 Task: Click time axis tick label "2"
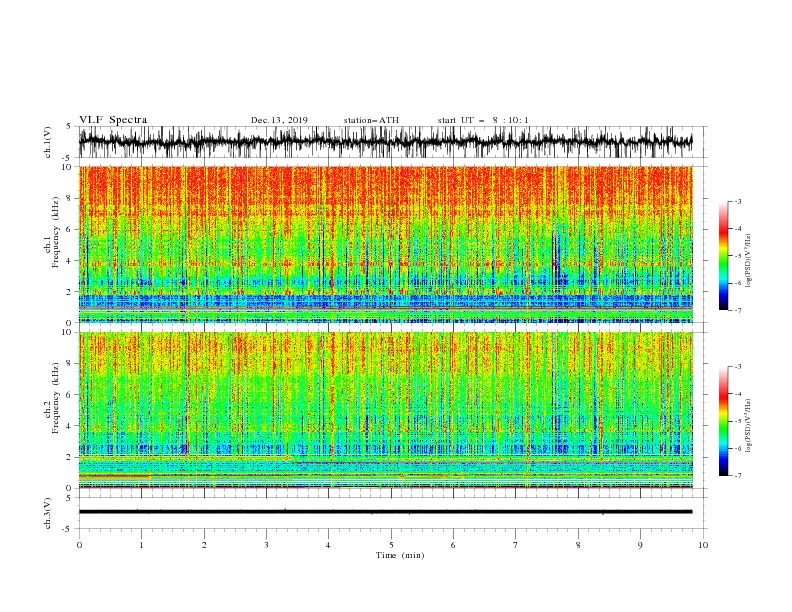pyautogui.click(x=204, y=545)
